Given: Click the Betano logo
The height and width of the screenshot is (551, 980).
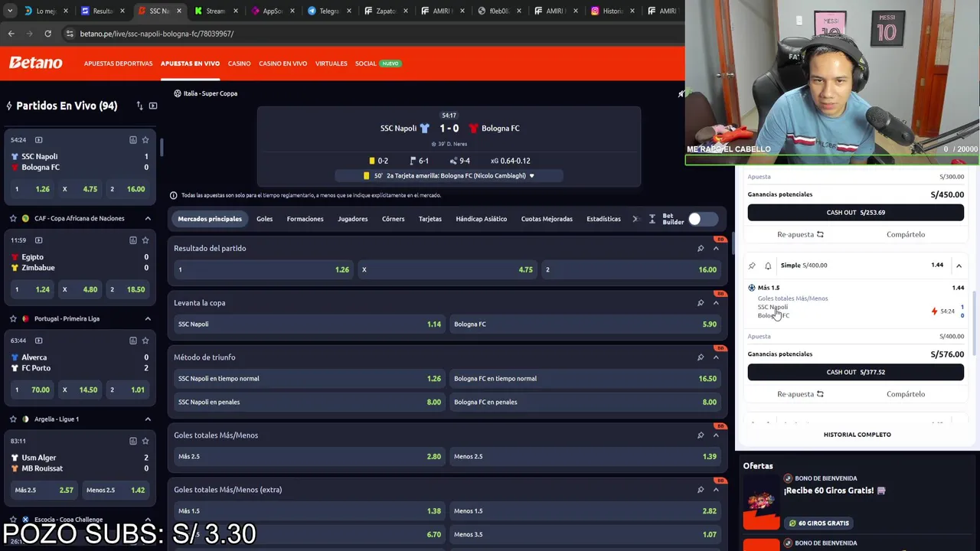Looking at the screenshot, I should click(35, 63).
